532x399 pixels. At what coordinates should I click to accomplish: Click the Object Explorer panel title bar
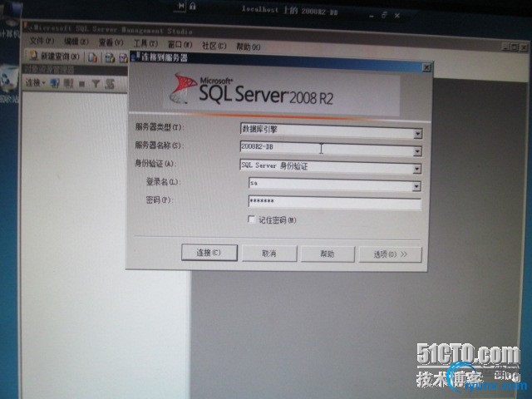tap(75, 70)
